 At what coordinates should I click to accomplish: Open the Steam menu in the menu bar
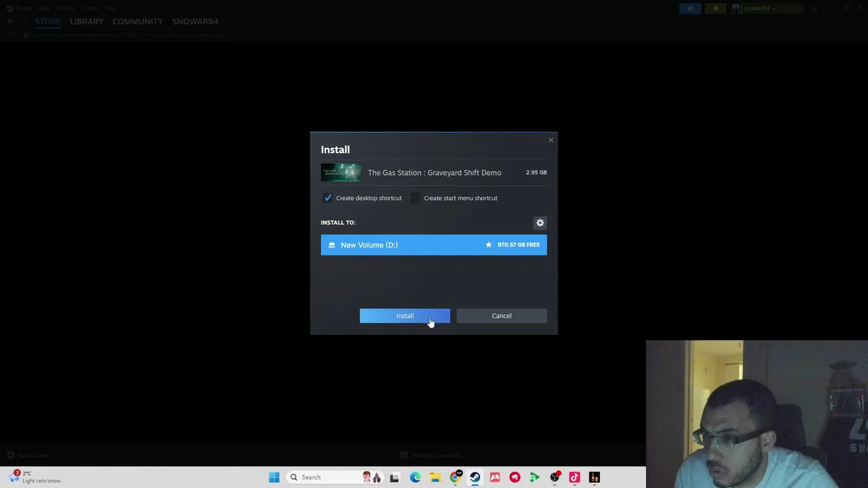pos(23,8)
